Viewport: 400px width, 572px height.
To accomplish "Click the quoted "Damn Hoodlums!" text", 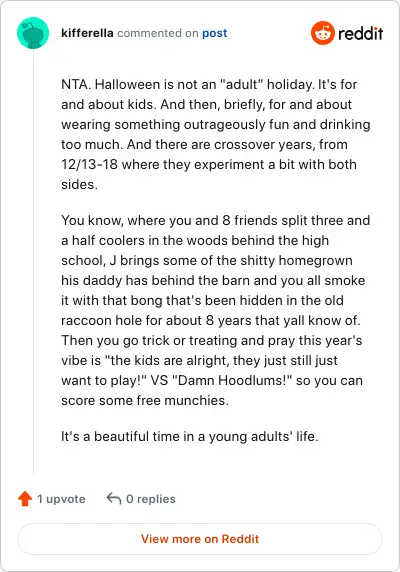I will coord(232,380).
